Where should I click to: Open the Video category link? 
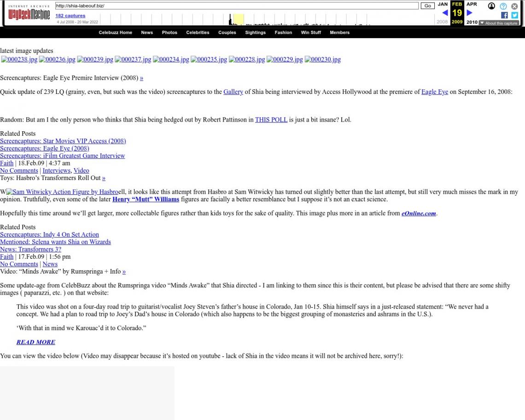click(82, 170)
